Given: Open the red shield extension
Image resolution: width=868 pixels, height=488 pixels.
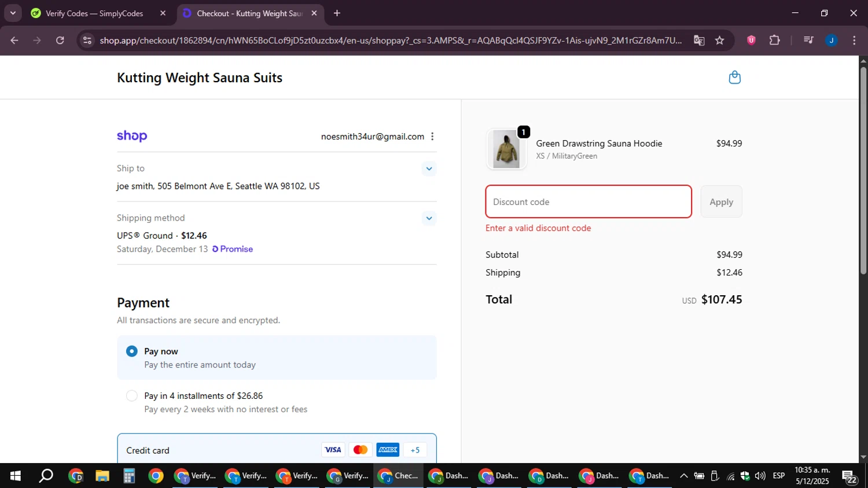Looking at the screenshot, I should (x=751, y=41).
